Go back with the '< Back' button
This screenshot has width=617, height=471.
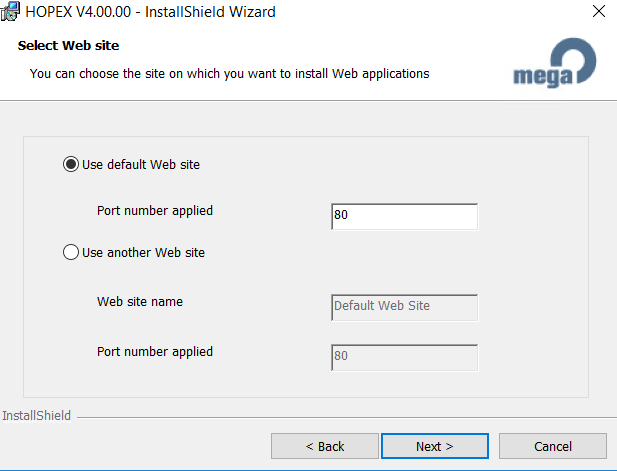pyautogui.click(x=324, y=446)
